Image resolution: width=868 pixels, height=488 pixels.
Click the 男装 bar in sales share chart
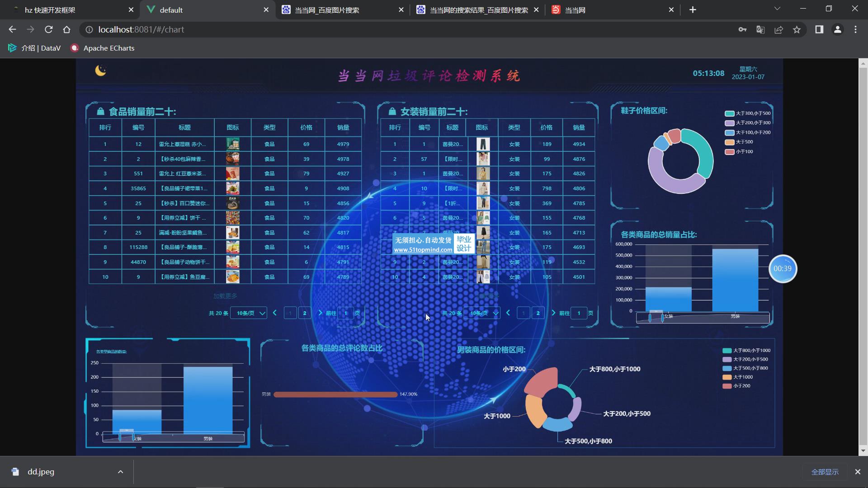735,280
